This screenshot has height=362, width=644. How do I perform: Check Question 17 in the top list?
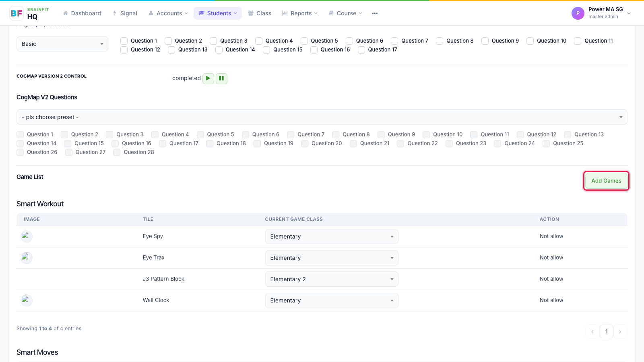361,50
